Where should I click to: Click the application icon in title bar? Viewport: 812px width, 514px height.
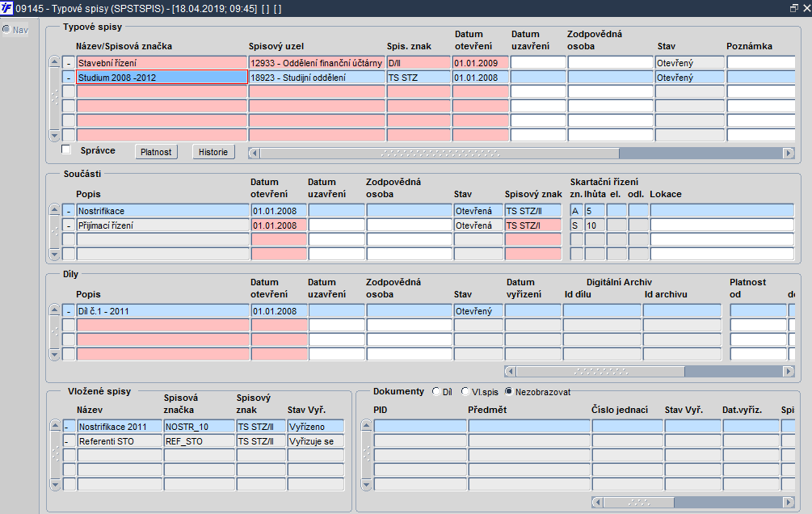click(x=6, y=8)
